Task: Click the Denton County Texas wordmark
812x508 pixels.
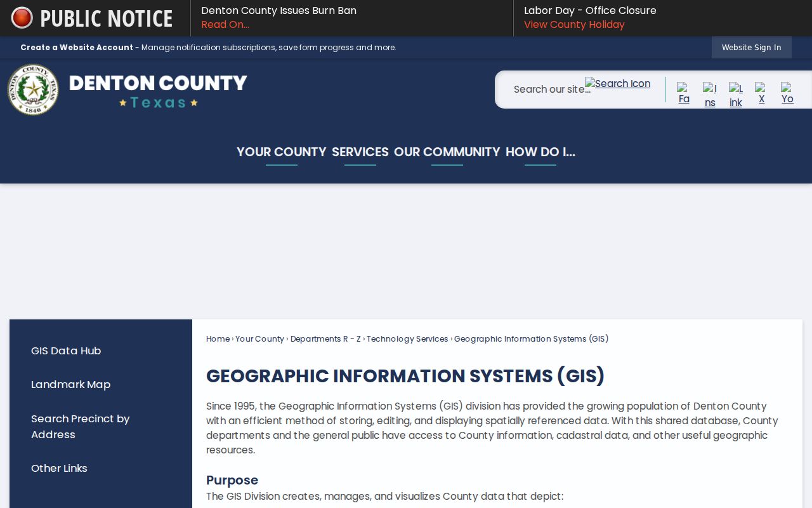Action: tap(158, 91)
